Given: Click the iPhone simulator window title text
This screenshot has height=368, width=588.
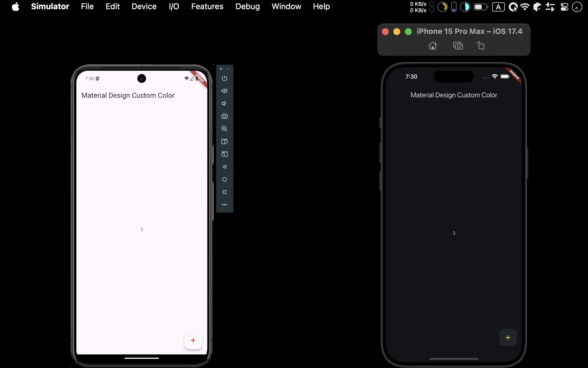Looking at the screenshot, I should tap(469, 31).
